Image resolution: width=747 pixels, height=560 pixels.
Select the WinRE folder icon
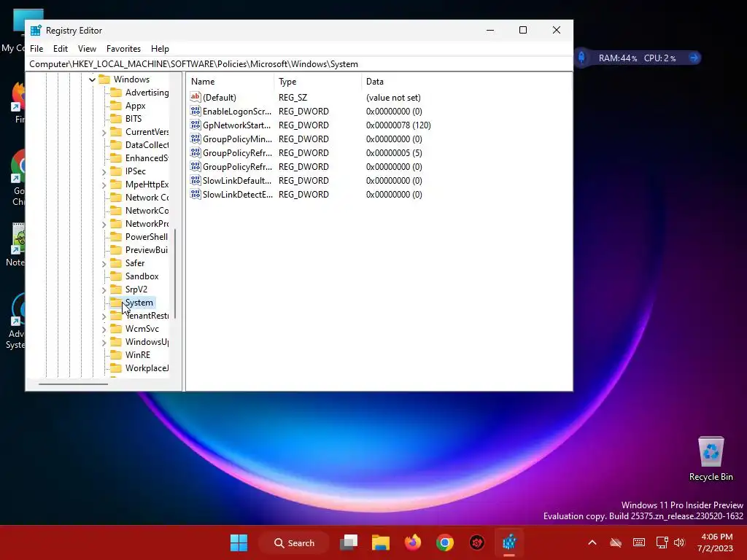pos(116,355)
